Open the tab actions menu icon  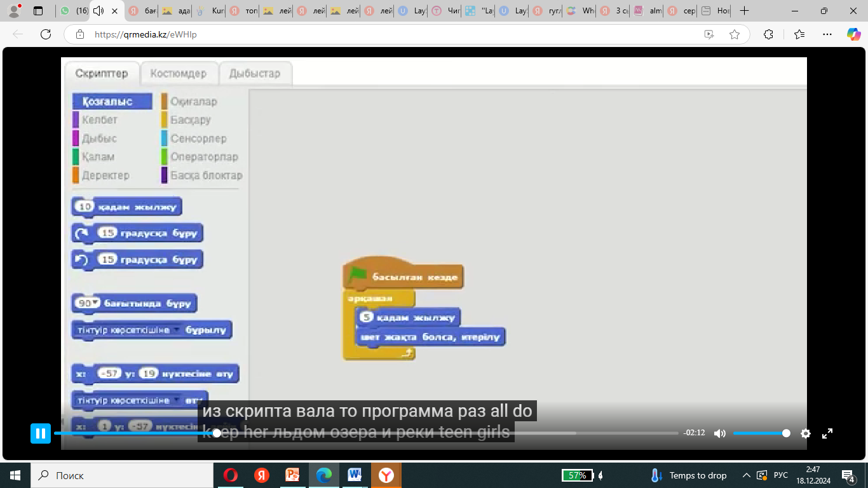pos(38,11)
